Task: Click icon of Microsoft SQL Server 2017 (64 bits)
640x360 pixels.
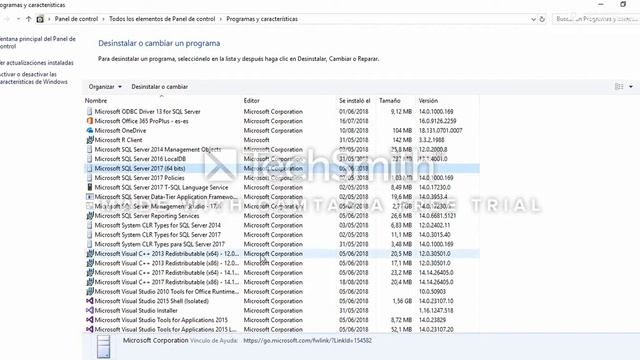Action: point(89,168)
